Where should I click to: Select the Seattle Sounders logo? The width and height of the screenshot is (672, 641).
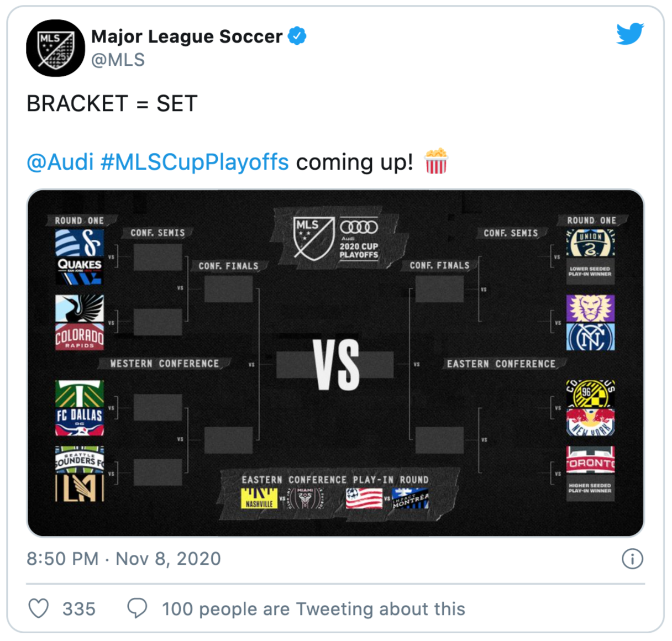click(80, 460)
